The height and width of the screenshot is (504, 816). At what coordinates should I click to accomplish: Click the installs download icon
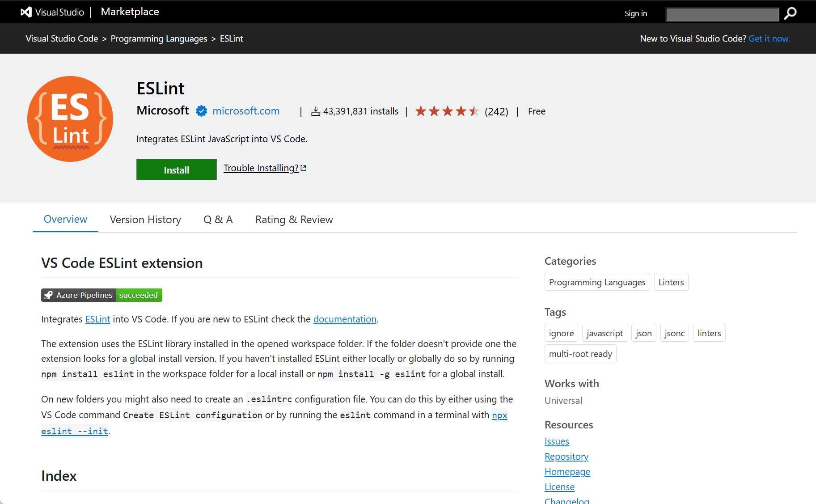click(x=316, y=111)
